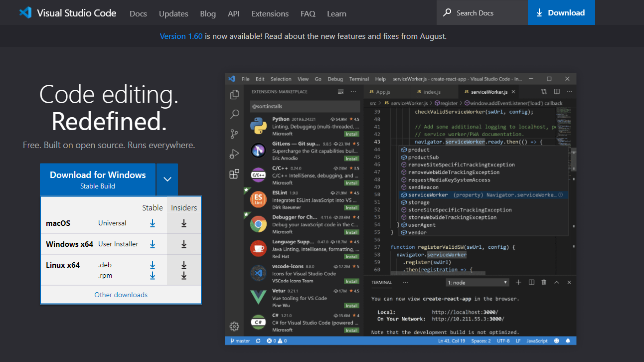
Task: Download macOS Universal Stable build
Action: [x=153, y=223]
